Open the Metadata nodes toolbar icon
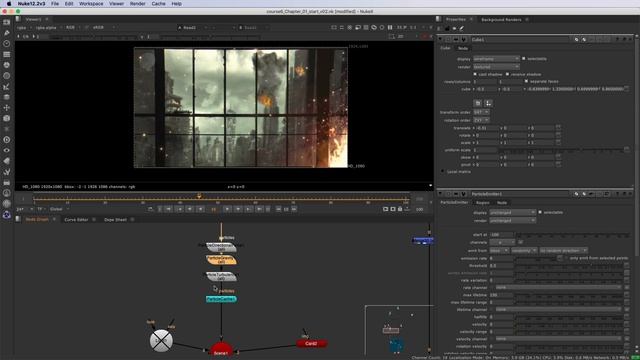This screenshot has height=360, width=640. pyautogui.click(x=7, y=161)
